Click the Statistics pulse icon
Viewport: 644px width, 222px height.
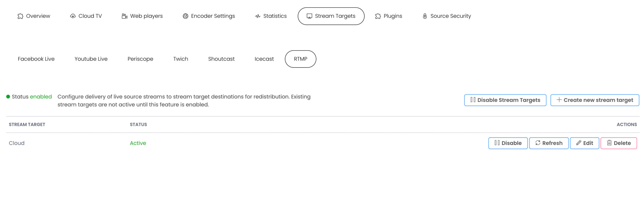[x=258, y=16]
